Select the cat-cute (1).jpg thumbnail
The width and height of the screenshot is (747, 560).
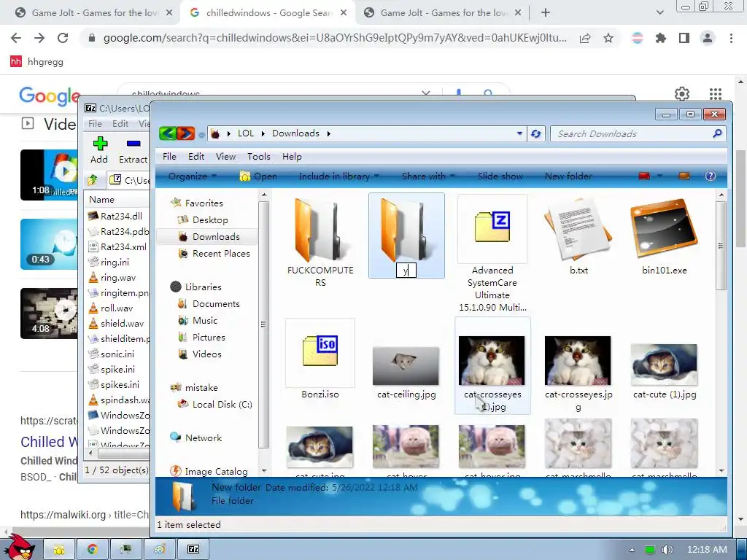click(x=664, y=365)
